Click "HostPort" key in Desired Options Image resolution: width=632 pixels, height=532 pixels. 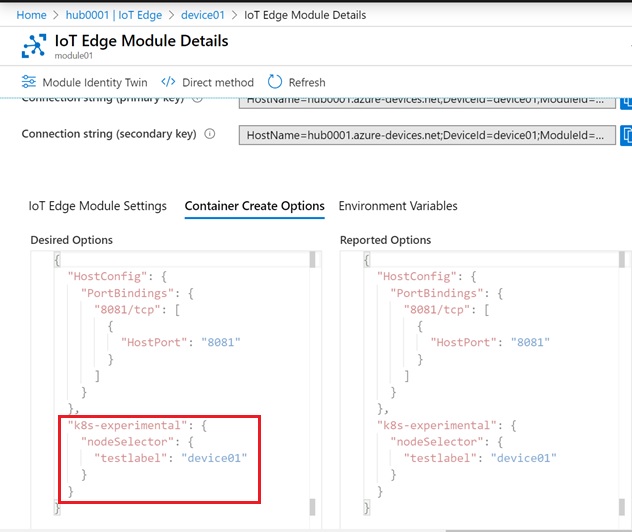(x=154, y=343)
